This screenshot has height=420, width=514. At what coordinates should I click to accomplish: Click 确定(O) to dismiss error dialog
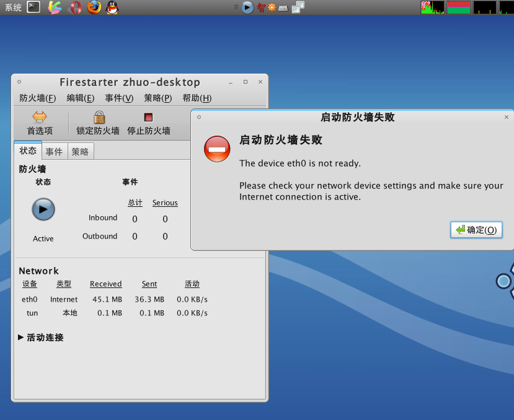click(476, 230)
